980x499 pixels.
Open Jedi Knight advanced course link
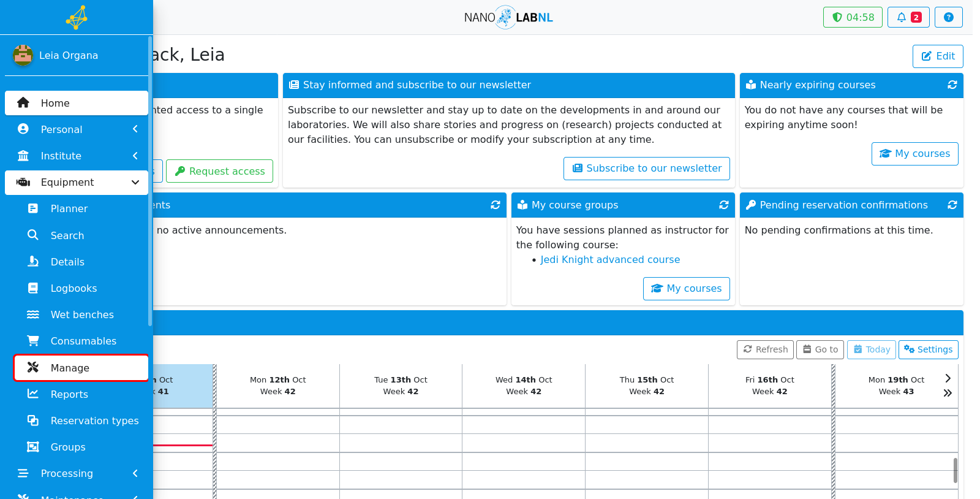(610, 260)
